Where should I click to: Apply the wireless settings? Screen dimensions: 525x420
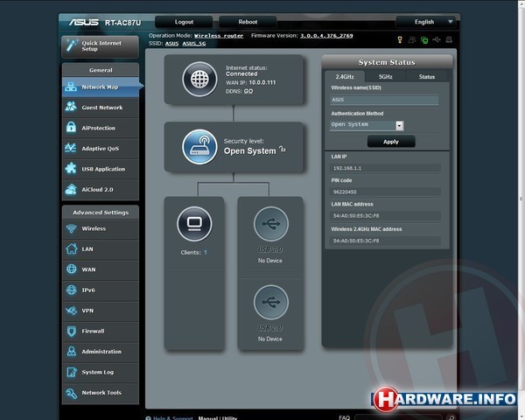coord(391,142)
